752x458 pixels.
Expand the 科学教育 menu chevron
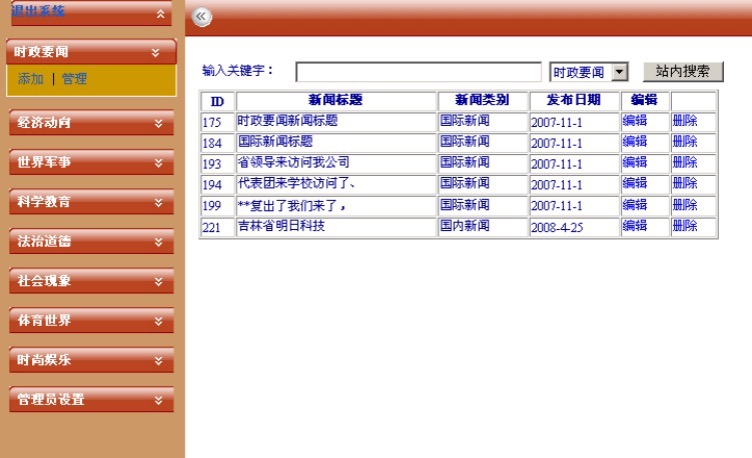[158, 203]
